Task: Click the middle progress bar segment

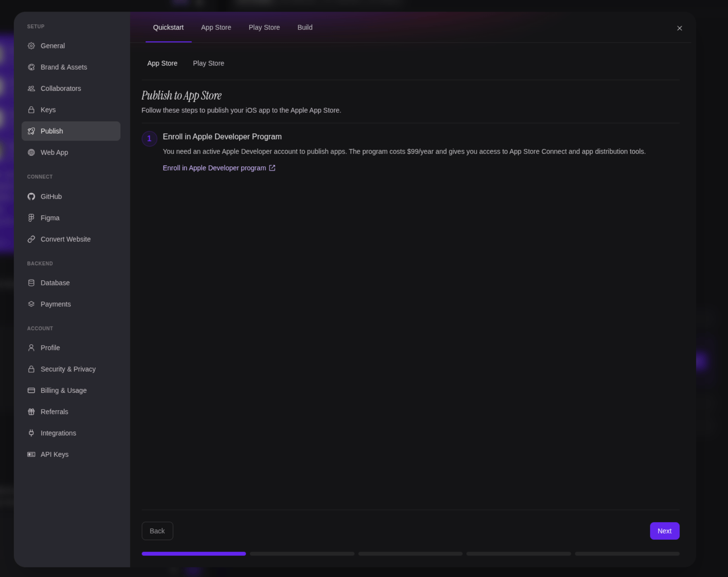Action: tap(411, 554)
